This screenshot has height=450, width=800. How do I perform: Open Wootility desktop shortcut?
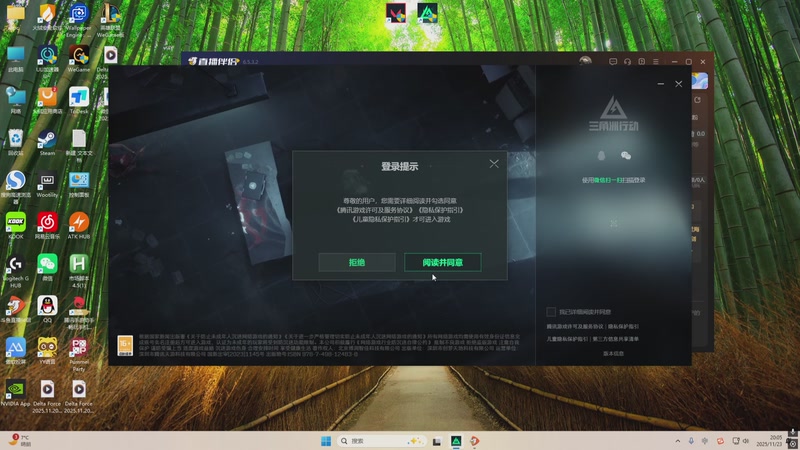click(x=47, y=184)
